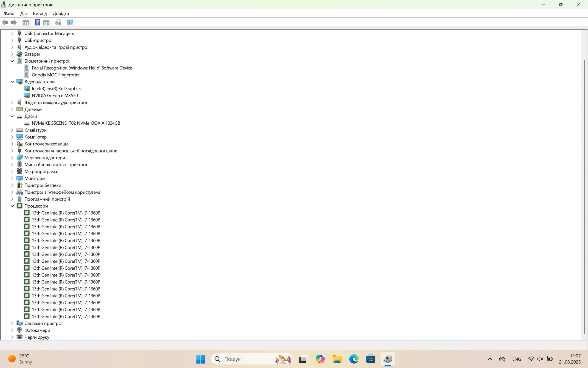Open the weather widget showing 25°C Sunny
The height and width of the screenshot is (368, 588).
(x=20, y=359)
